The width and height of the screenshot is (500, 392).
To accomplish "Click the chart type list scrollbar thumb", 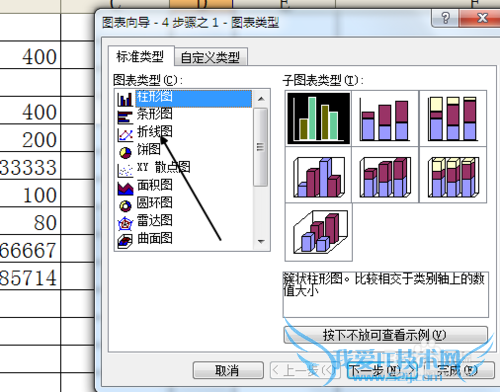I will 261,147.
